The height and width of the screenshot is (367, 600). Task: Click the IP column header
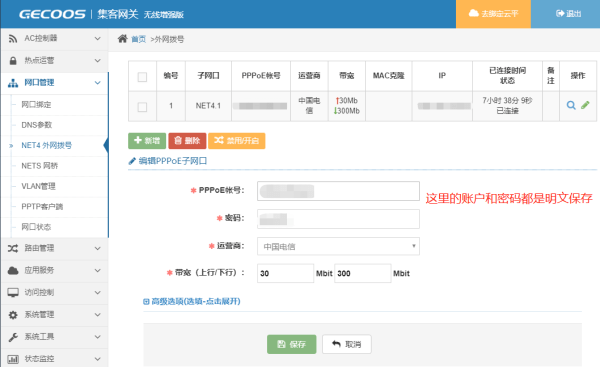pyautogui.click(x=442, y=76)
